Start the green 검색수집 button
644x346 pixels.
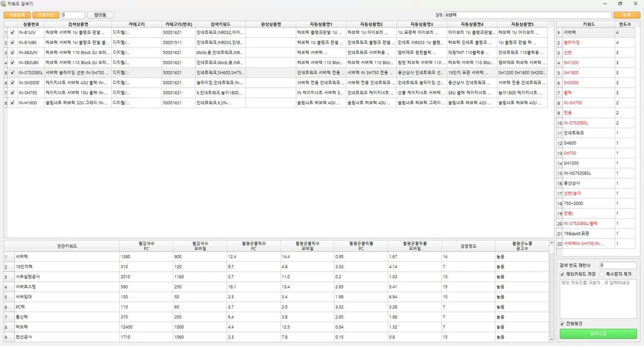598,333
